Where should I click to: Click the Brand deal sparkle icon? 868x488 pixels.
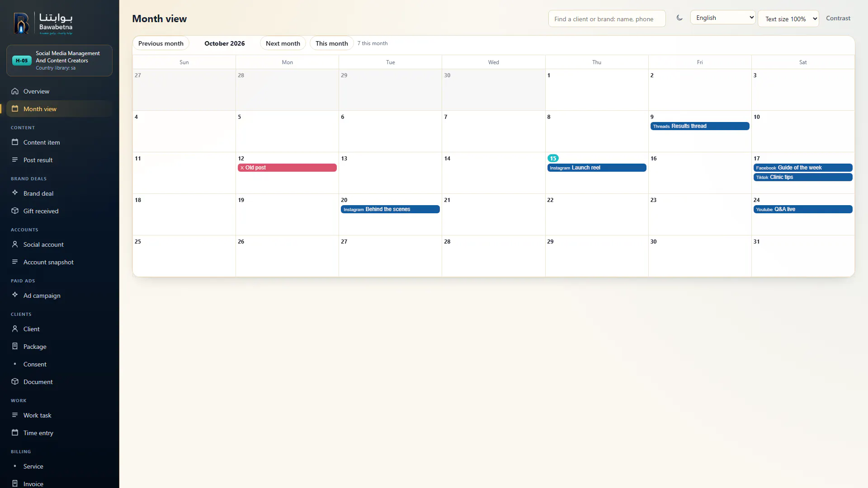point(15,193)
